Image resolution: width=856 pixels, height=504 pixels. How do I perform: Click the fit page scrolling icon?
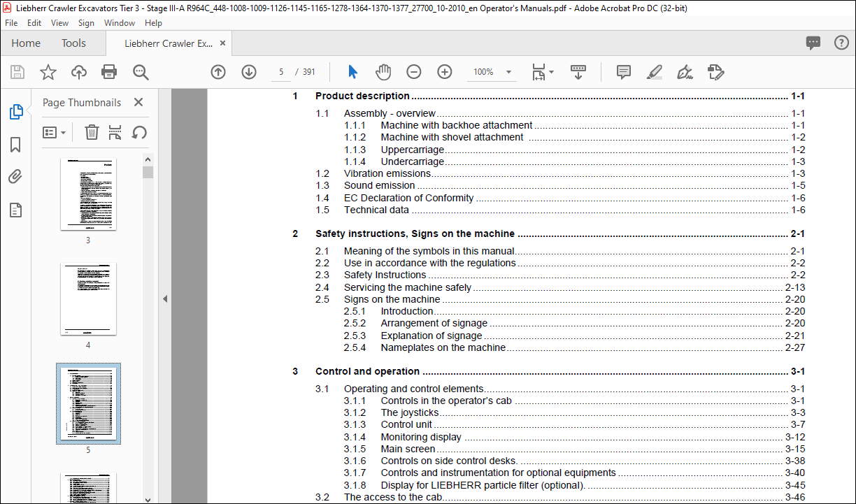[x=538, y=72]
